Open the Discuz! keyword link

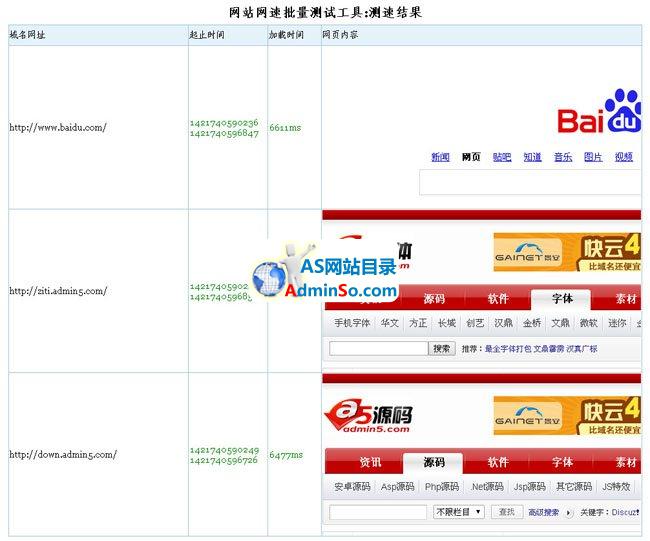click(625, 512)
